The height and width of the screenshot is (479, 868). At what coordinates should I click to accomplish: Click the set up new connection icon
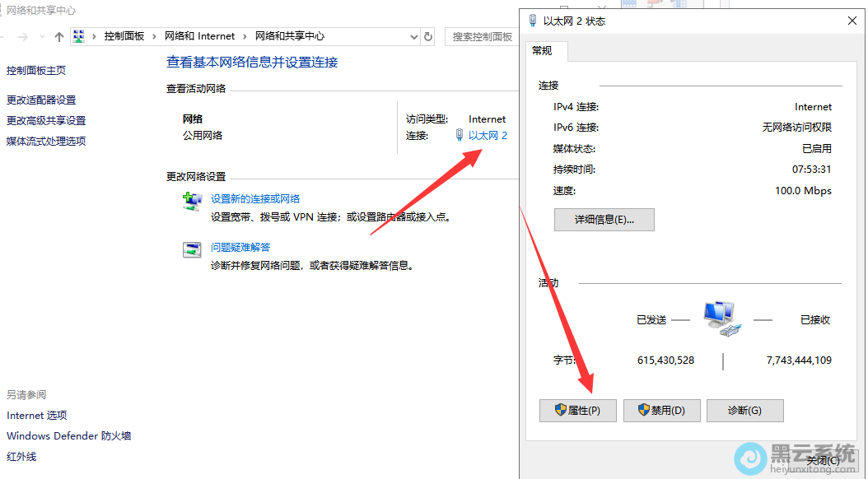pyautogui.click(x=192, y=202)
